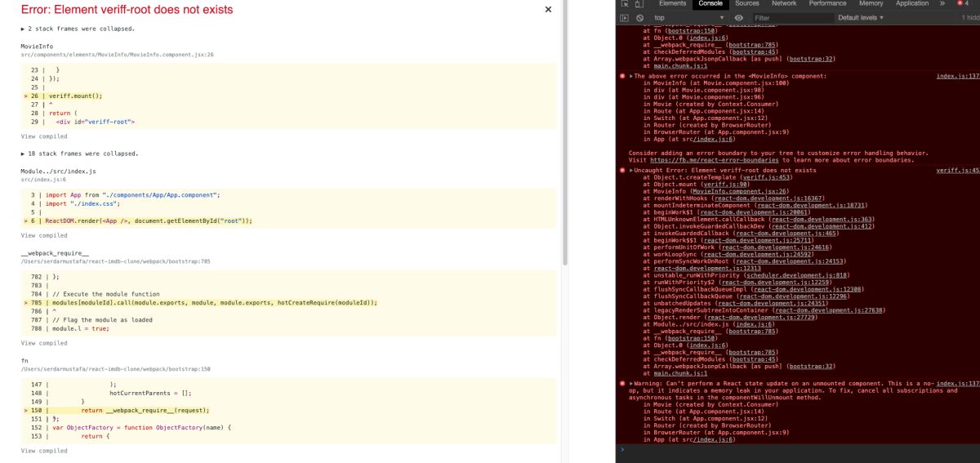Expand 'The above error occurred' console message
Viewport: 980px width, 463px height.
(x=630, y=76)
